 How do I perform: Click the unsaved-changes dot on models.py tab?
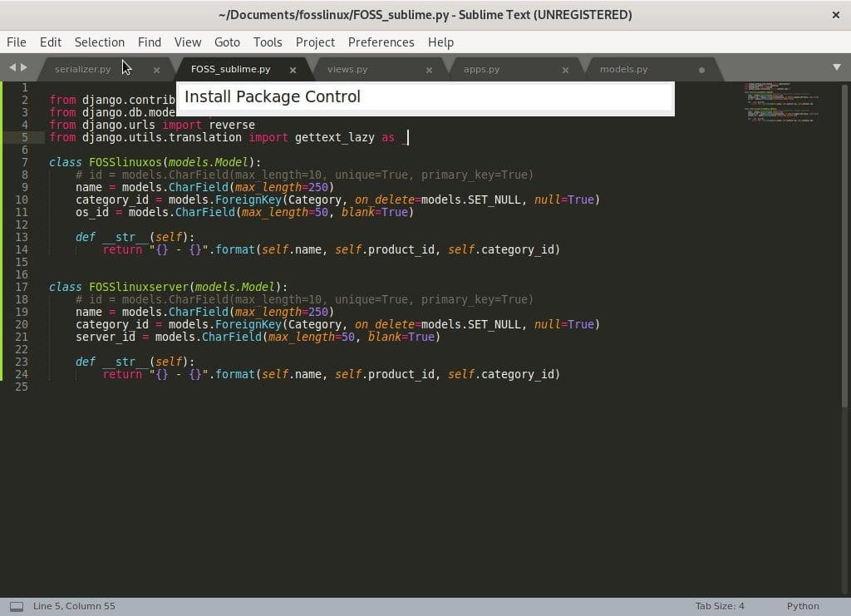pos(701,70)
